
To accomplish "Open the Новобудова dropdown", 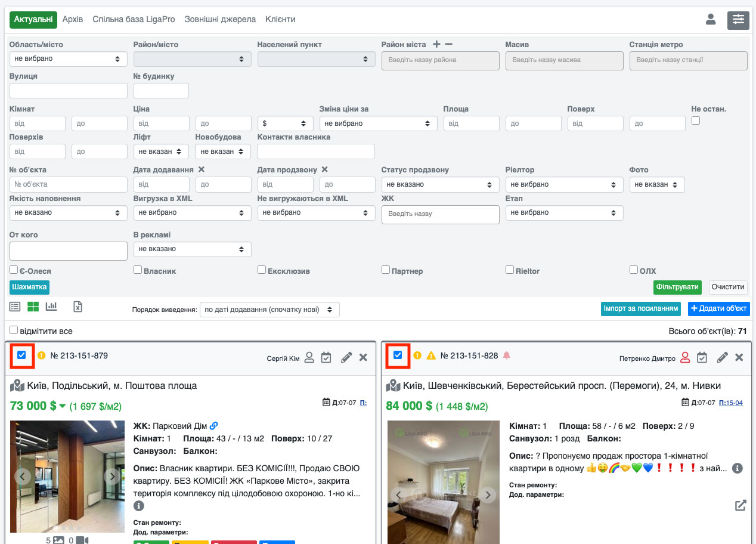I will (223, 152).
